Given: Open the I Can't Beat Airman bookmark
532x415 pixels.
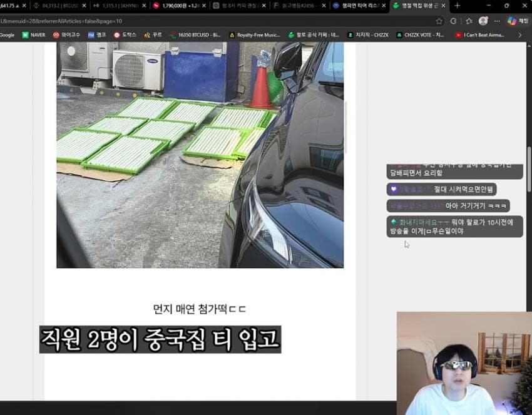Looking at the screenshot, I should tap(480, 35).
